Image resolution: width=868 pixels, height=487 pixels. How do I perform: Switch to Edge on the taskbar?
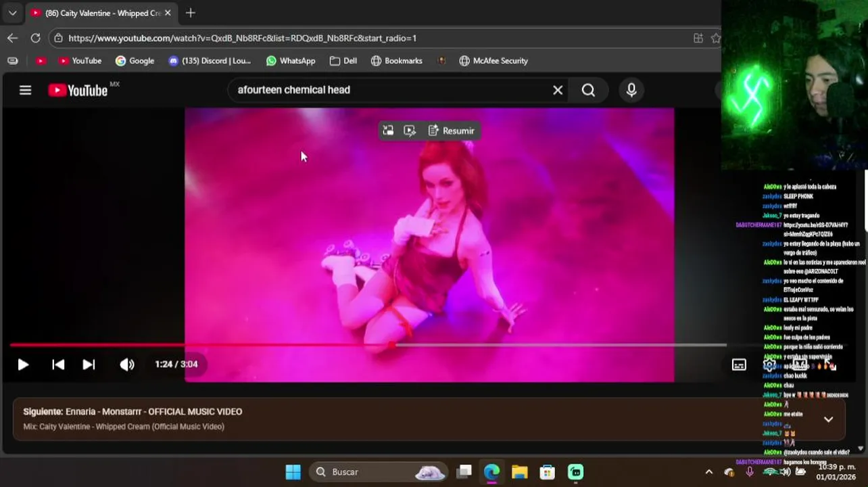coord(491,472)
